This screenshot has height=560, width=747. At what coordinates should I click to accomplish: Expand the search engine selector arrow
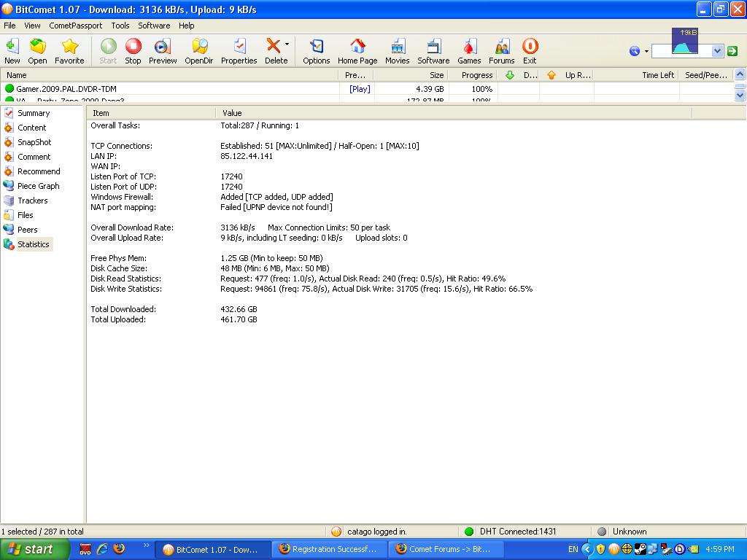point(646,51)
